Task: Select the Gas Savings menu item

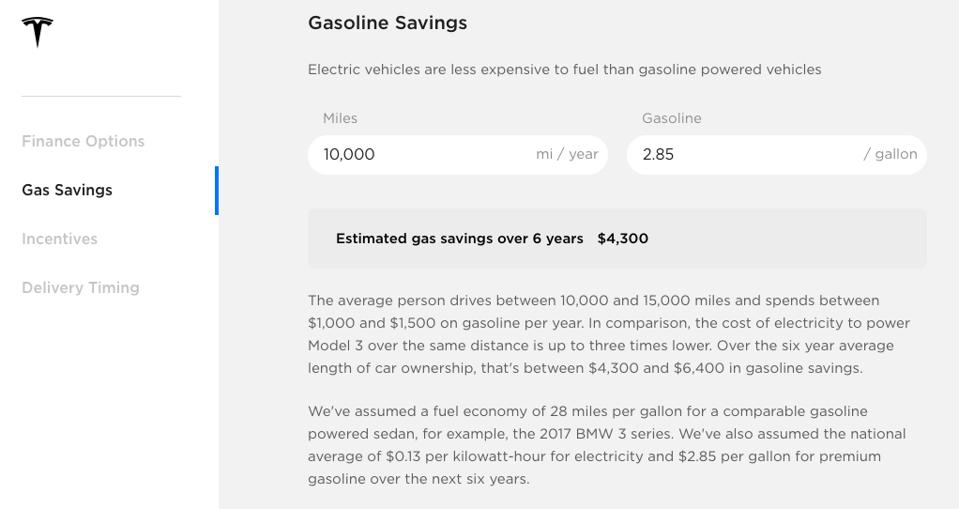Action: click(x=67, y=190)
